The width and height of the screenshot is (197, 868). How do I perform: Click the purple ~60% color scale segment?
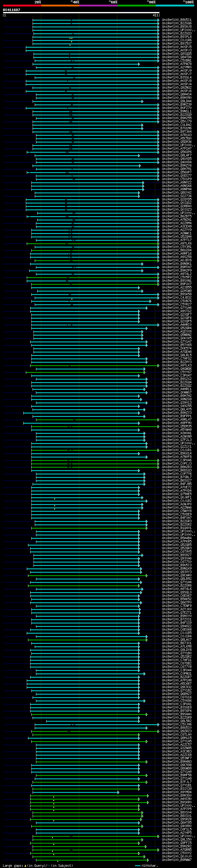click(99, 6)
